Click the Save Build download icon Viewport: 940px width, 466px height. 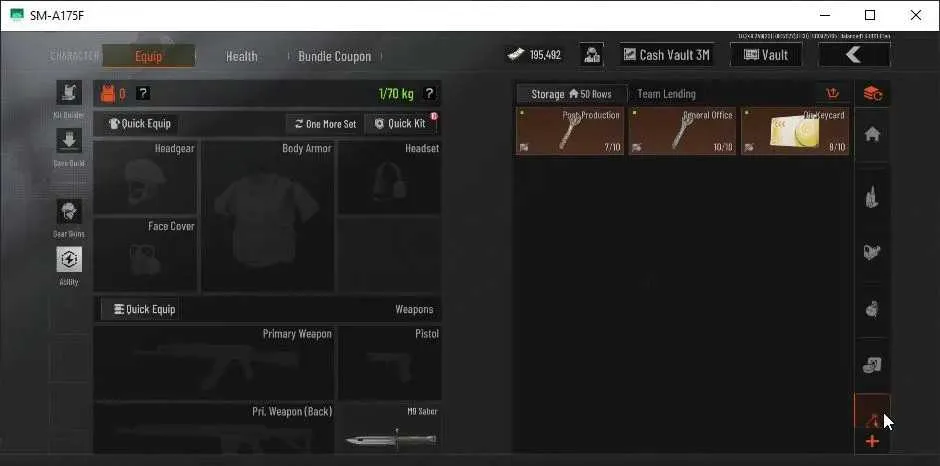coord(69,140)
